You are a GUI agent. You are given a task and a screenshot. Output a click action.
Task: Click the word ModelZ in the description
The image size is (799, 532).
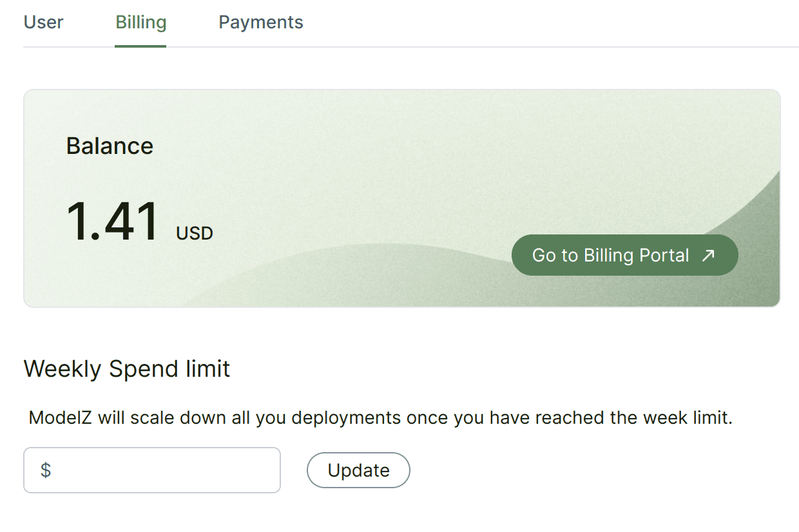tap(61, 418)
